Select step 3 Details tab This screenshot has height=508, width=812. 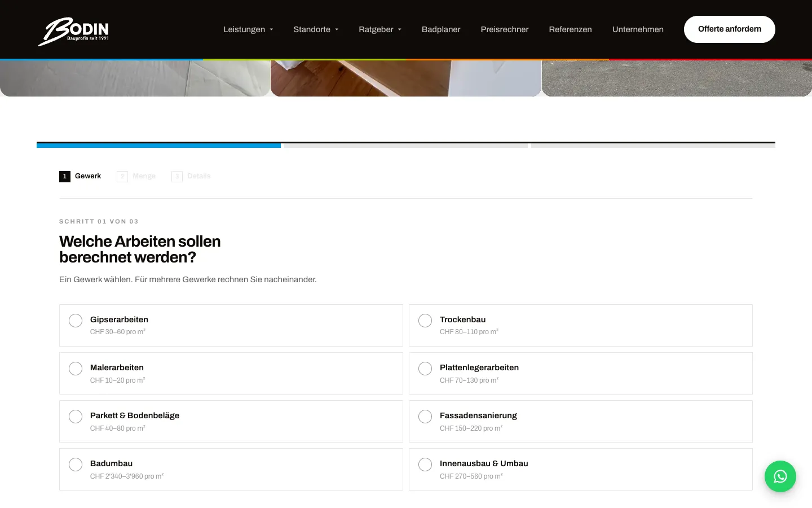(x=191, y=176)
